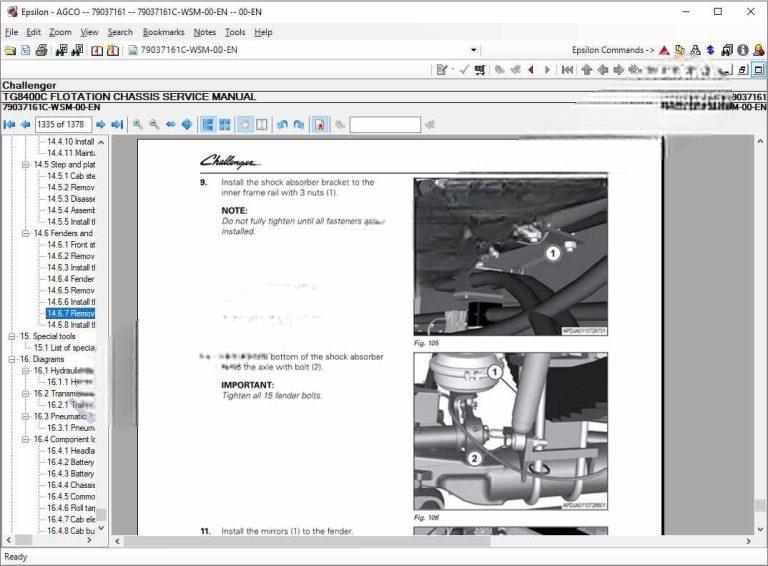Image resolution: width=768 pixels, height=566 pixels.
Task: Click the second binoculars find-next icon
Action: pos(77,50)
